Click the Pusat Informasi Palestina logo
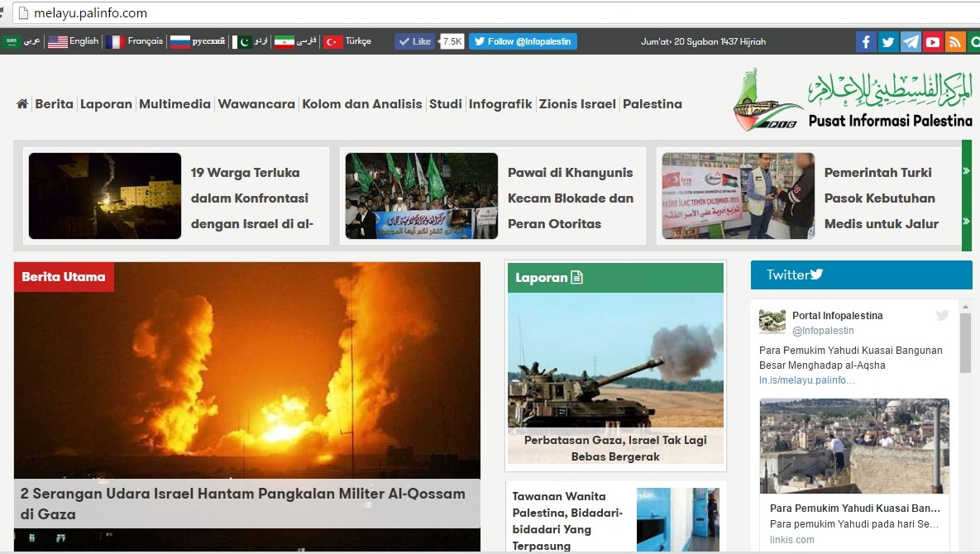Image resolution: width=980 pixels, height=554 pixels. (853, 101)
